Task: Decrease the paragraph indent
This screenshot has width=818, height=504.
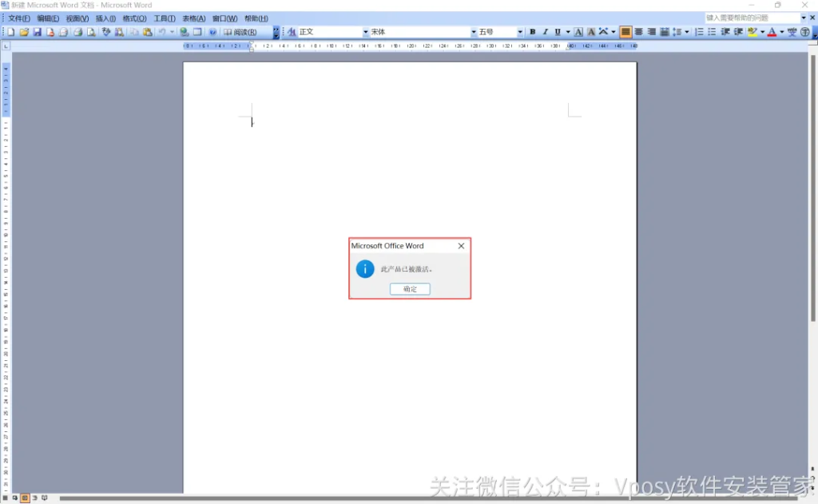Action: pyautogui.click(x=725, y=32)
